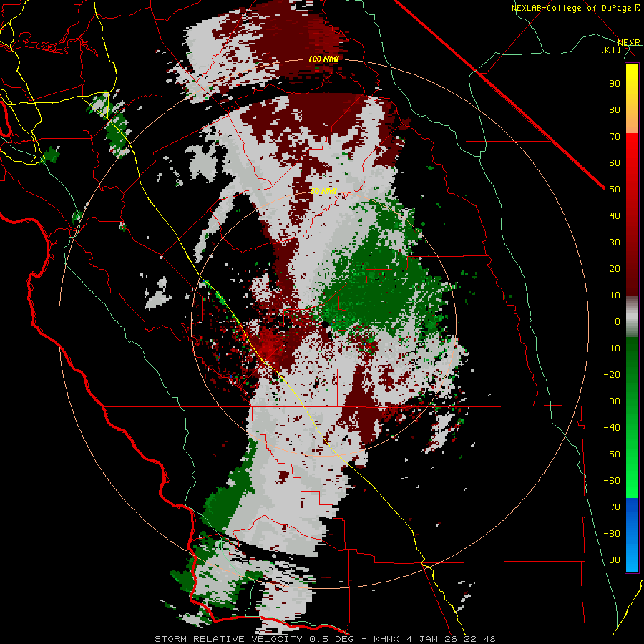Screen dimensions: 644x644
Task: Click the 70 value on the velocity scale
Action: pos(615,137)
